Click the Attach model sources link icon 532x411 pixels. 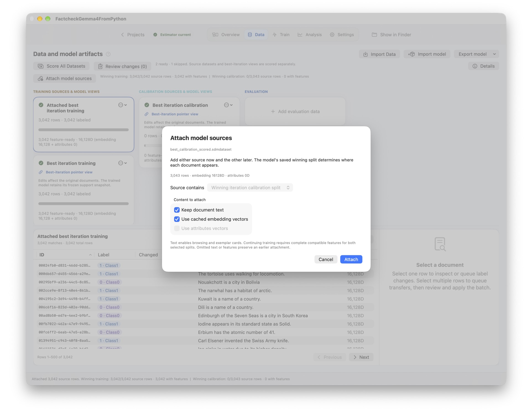(x=40, y=78)
